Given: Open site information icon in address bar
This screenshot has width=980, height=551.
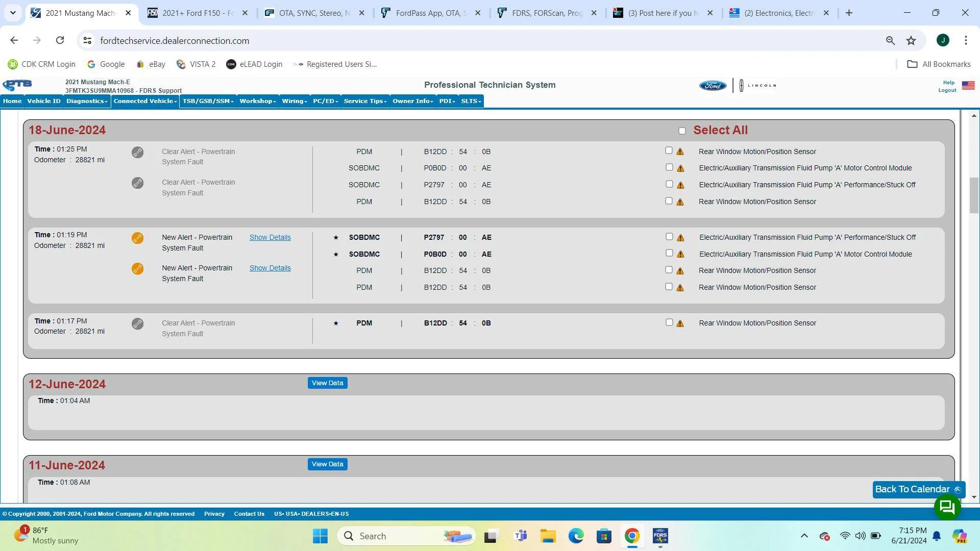Looking at the screenshot, I should tap(87, 40).
